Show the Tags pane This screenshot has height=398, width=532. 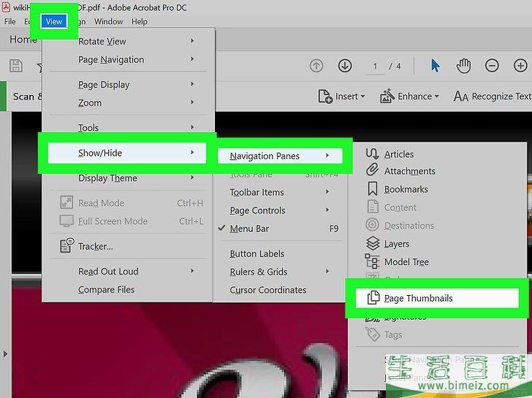tap(438, 335)
